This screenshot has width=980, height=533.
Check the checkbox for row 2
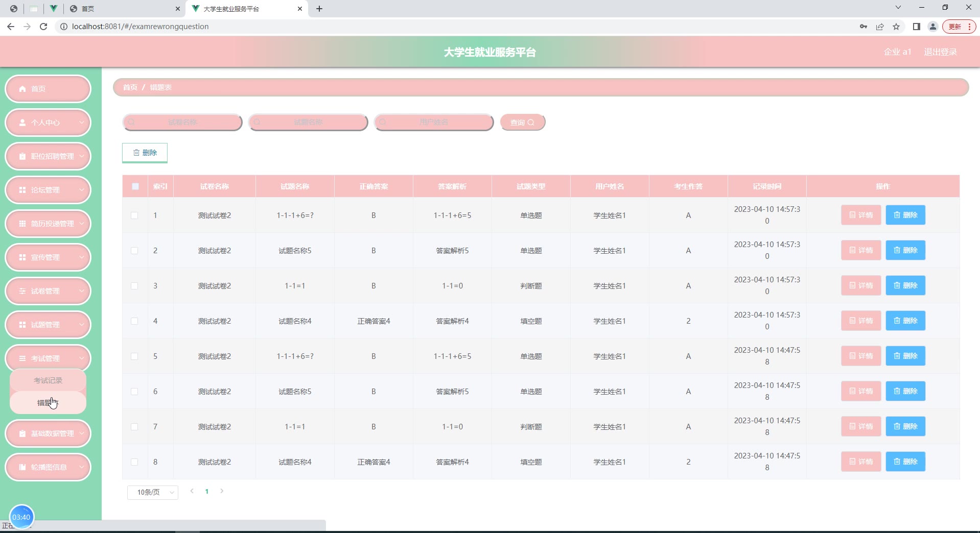[x=134, y=251]
